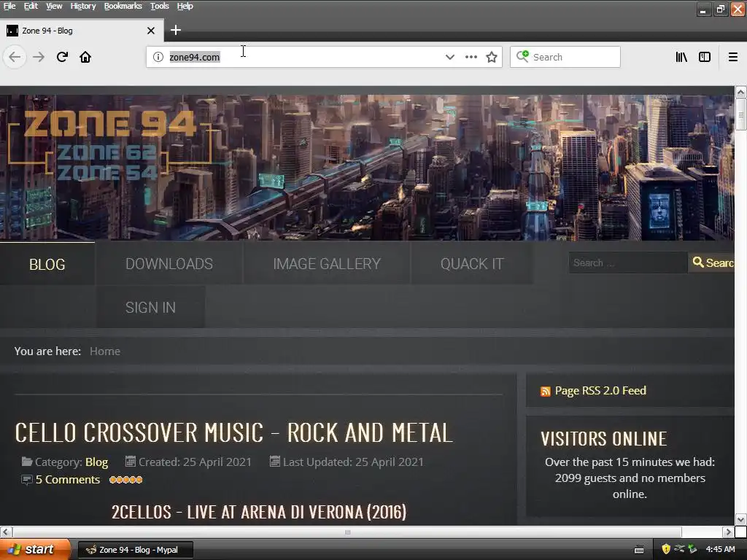
Task: Click the site Search button
Action: pos(712,262)
